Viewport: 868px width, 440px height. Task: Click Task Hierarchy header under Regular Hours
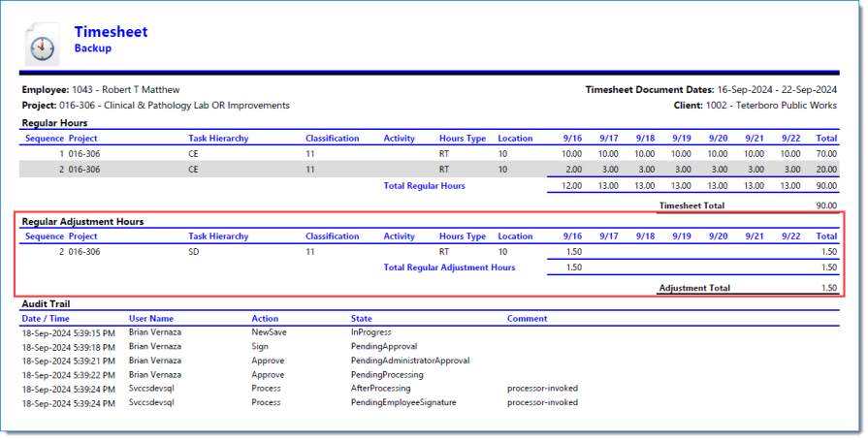coord(218,139)
